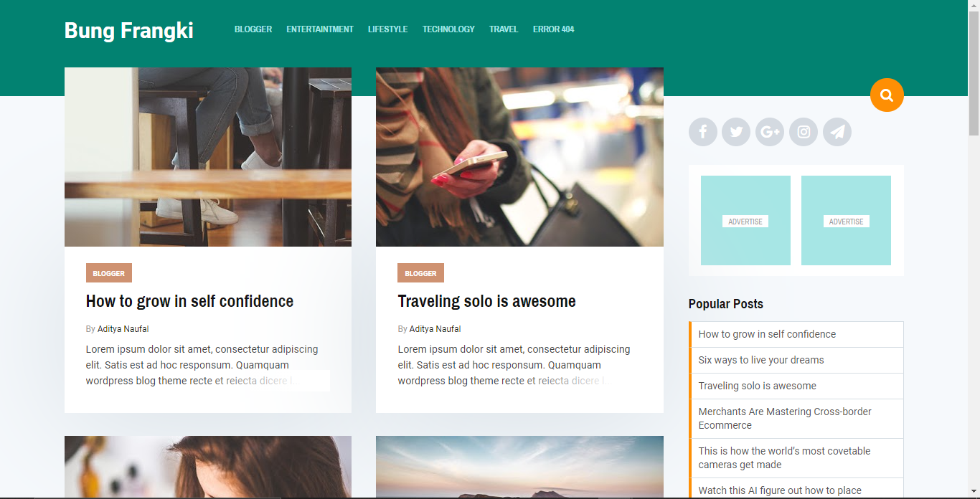Click the left Advertise banner
Image resolution: width=980 pixels, height=499 pixels.
point(745,221)
